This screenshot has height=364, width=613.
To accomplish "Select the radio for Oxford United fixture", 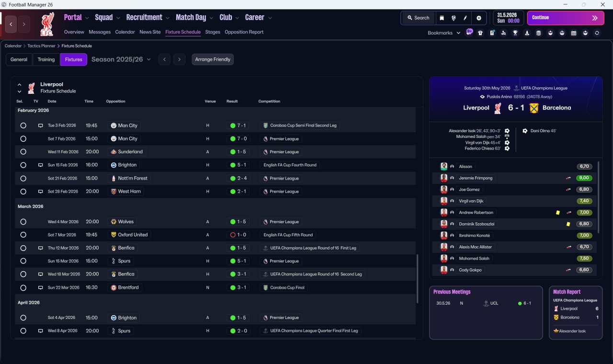I will [x=23, y=235].
